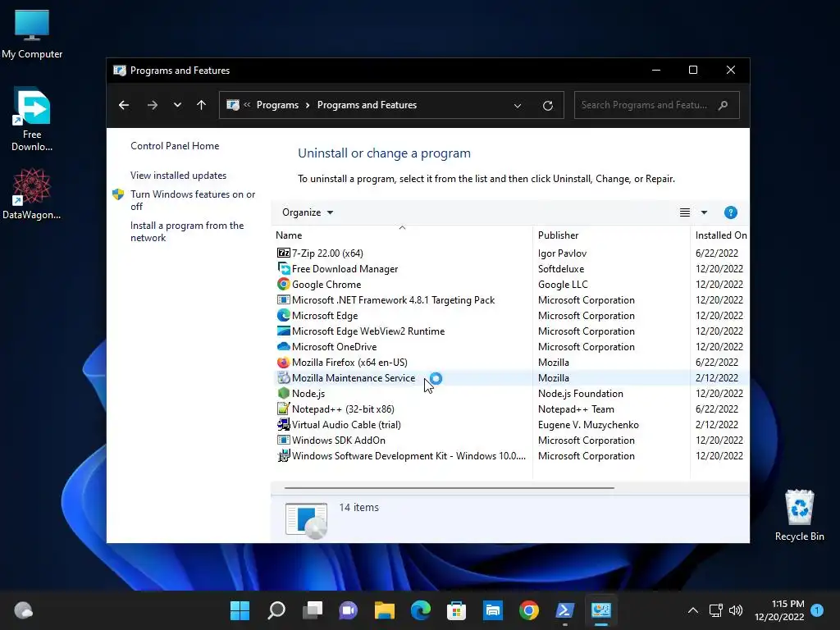Sort by the Name column header
This screenshot has width=840, height=630.
tap(289, 235)
